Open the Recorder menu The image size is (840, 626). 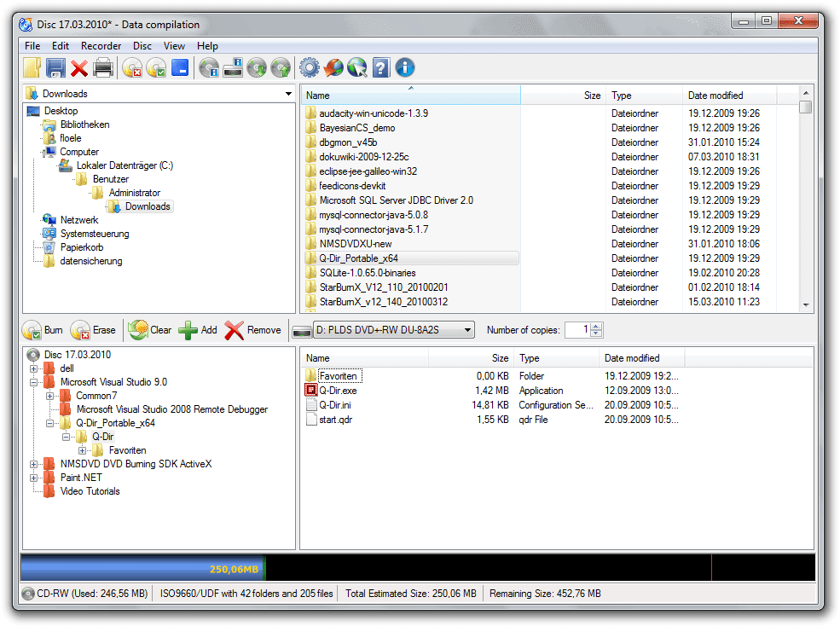click(x=101, y=46)
